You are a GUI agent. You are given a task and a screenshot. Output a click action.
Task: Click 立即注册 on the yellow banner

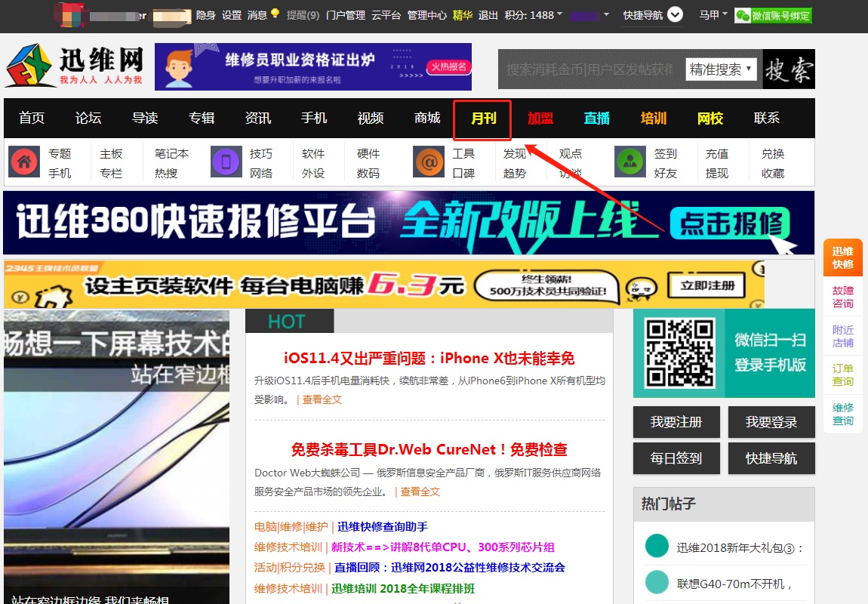click(x=707, y=285)
